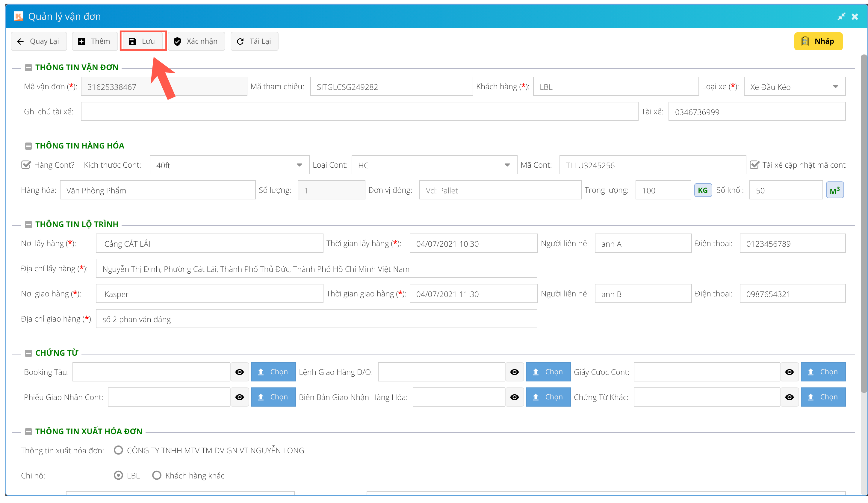868x503 pixels.
Task: Open Kích thước Cont dropdown
Action: [229, 165]
